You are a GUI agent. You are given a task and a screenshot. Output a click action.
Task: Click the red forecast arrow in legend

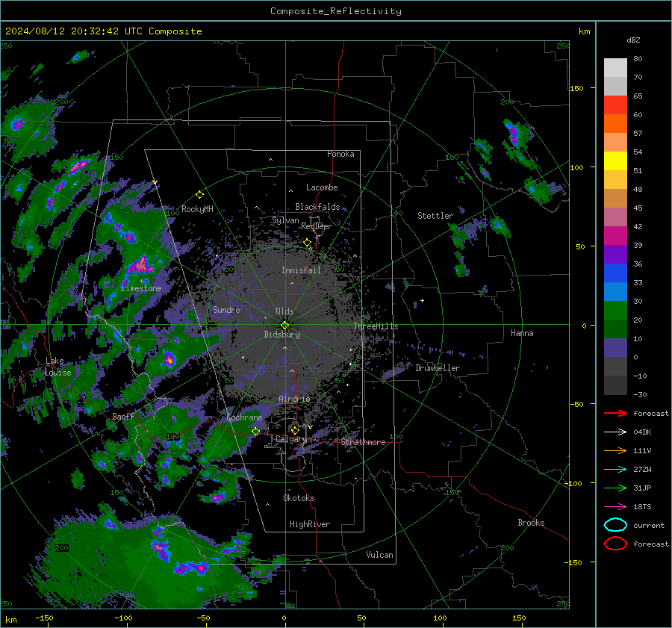(x=615, y=413)
